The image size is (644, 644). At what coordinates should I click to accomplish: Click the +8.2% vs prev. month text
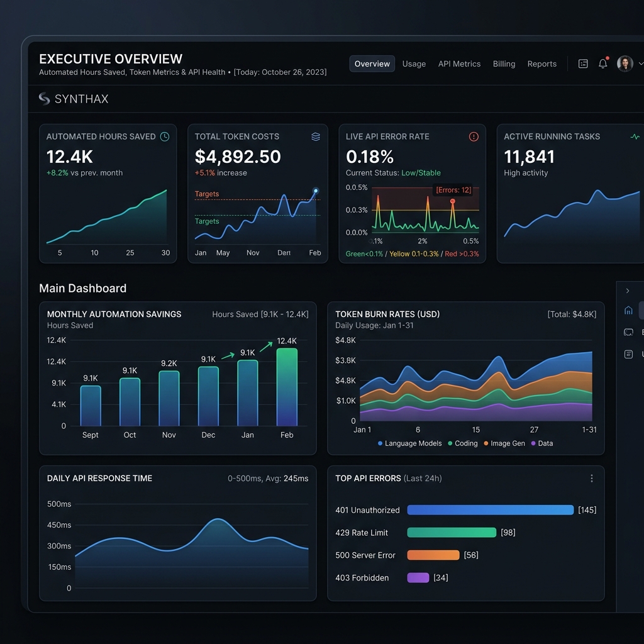(x=84, y=173)
